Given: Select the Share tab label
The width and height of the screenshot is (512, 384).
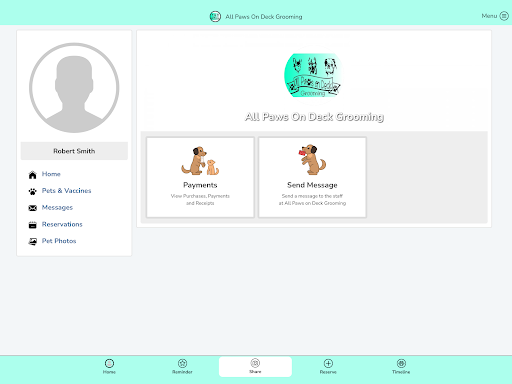Looking at the screenshot, I should pyautogui.click(x=255, y=372).
